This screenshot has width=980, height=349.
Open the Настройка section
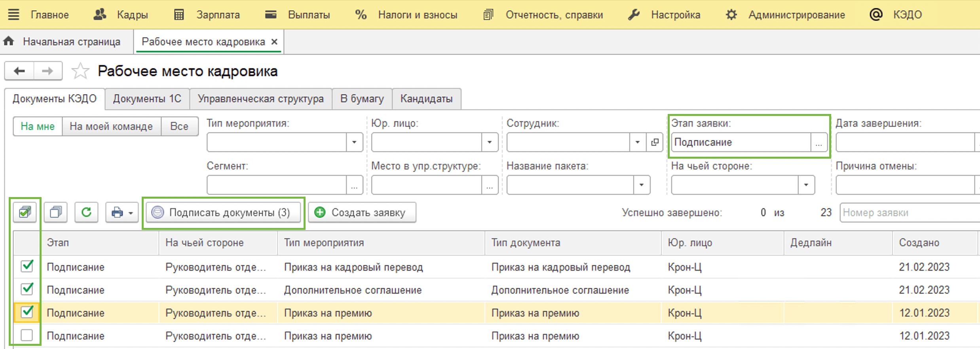click(x=664, y=15)
